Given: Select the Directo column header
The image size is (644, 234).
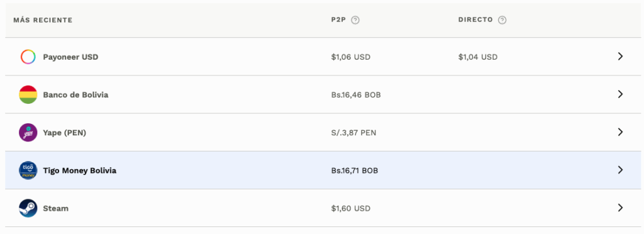Looking at the screenshot, I should [475, 19].
